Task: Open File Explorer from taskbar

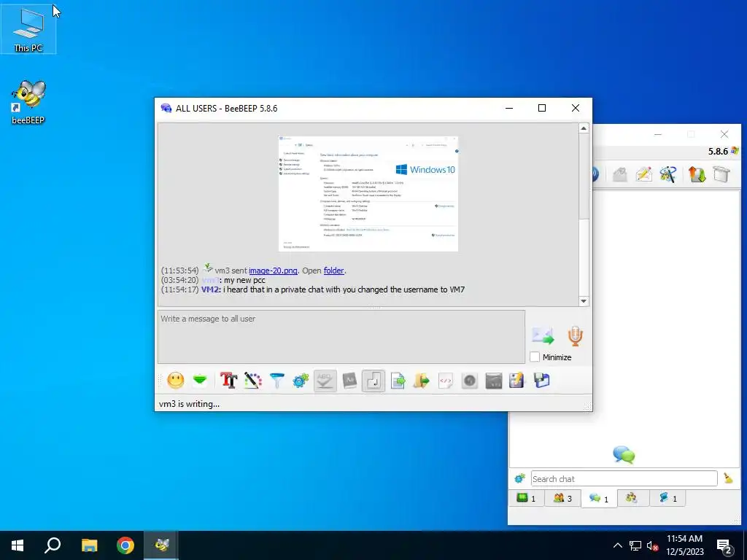Action: pos(89,545)
